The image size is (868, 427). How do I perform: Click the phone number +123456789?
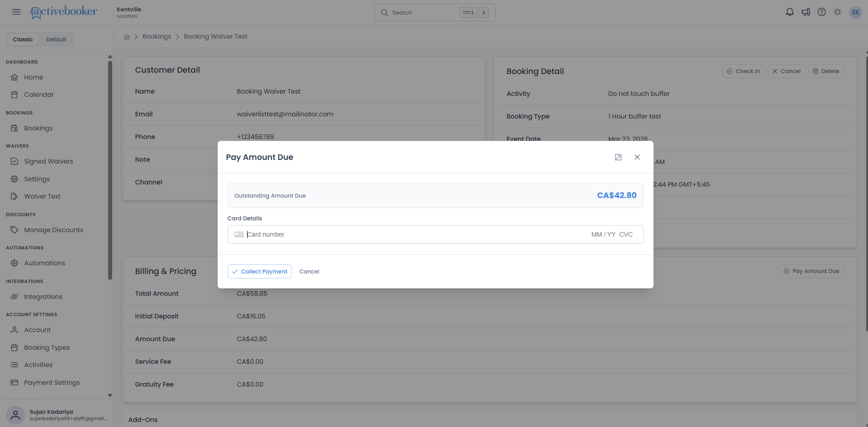pyautogui.click(x=255, y=137)
